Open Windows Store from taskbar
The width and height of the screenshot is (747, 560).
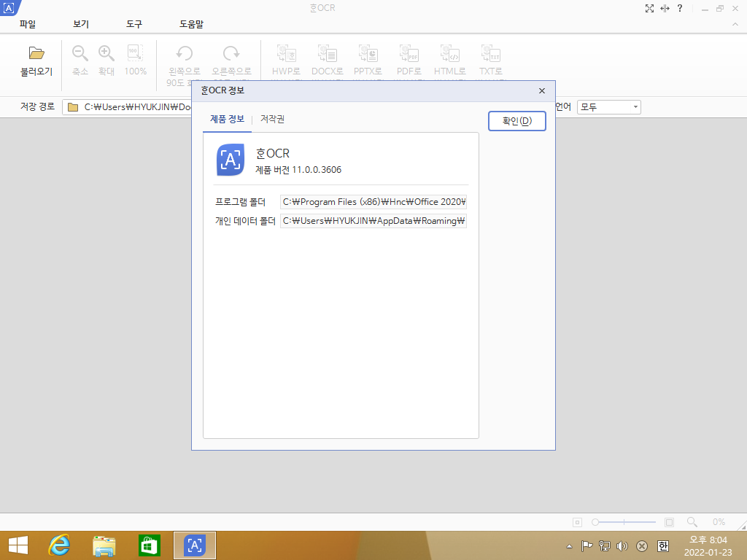point(149,545)
